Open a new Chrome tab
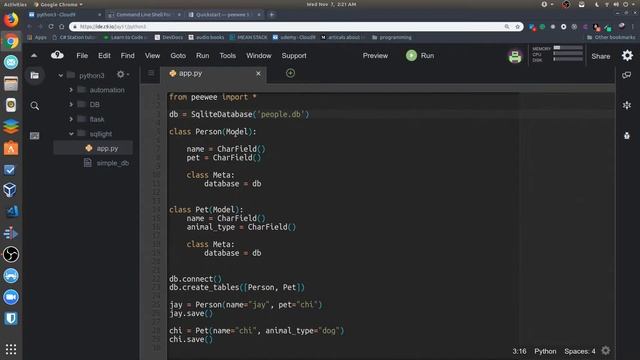 coord(272,14)
